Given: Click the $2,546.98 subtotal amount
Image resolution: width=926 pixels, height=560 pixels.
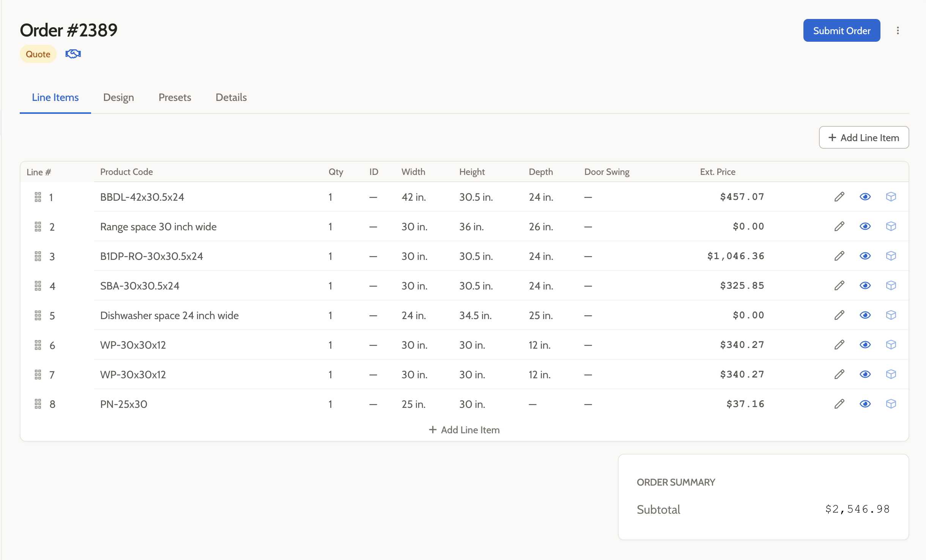Looking at the screenshot, I should click(x=857, y=509).
